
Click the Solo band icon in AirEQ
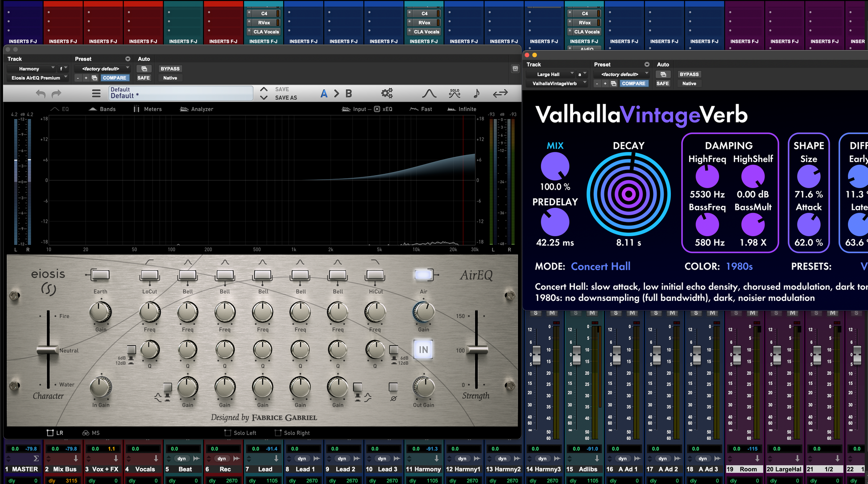point(455,93)
